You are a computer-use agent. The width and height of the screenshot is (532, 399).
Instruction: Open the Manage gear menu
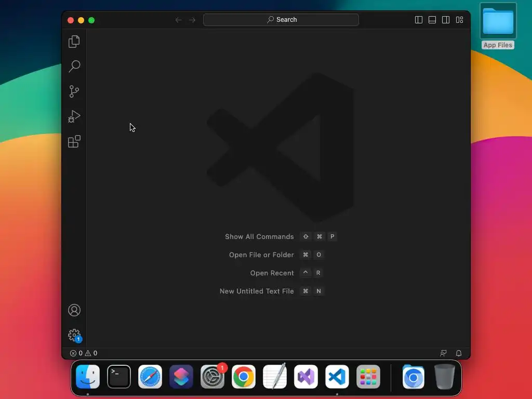point(74,335)
